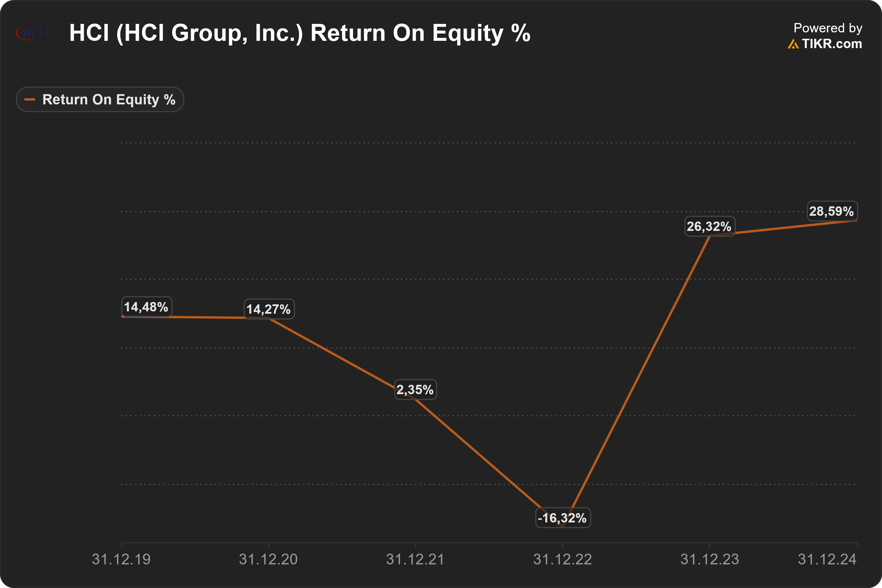This screenshot has width=882, height=588.
Task: Click the 31.12.22 axis date
Action: (x=562, y=559)
